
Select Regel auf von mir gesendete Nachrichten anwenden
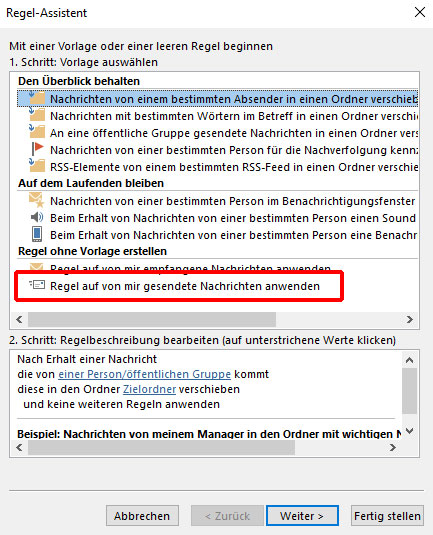[185, 286]
